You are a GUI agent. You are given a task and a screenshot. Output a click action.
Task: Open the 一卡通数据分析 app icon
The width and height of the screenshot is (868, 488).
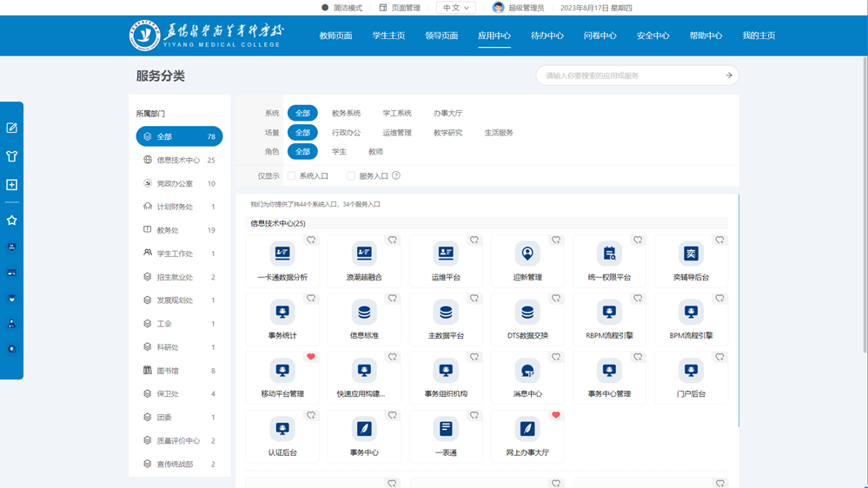coord(282,254)
